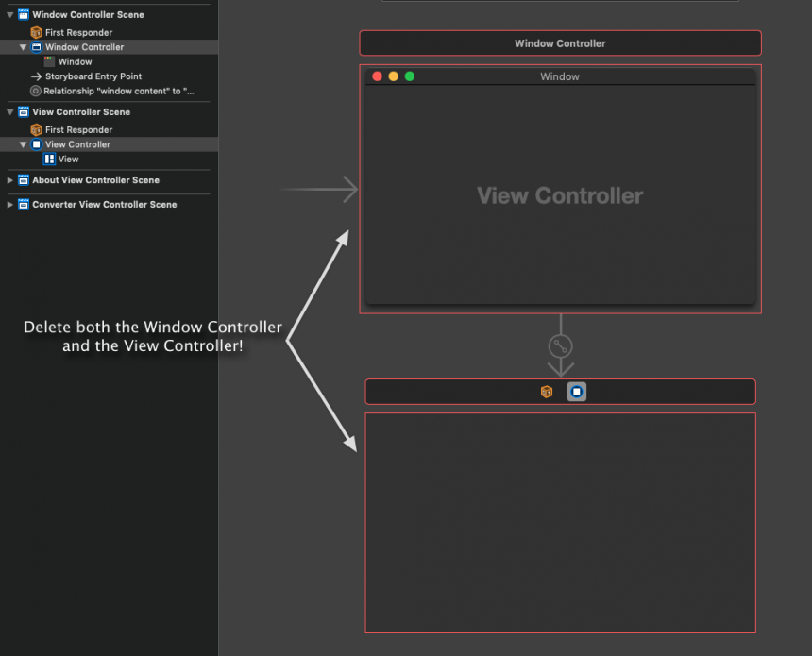Click the segue connector circle between scenes

pos(560,345)
